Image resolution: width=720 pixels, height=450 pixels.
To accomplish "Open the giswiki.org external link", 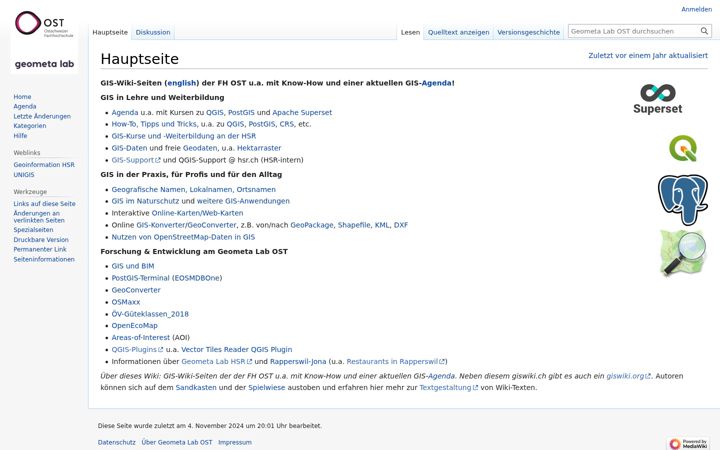I will coord(629,376).
